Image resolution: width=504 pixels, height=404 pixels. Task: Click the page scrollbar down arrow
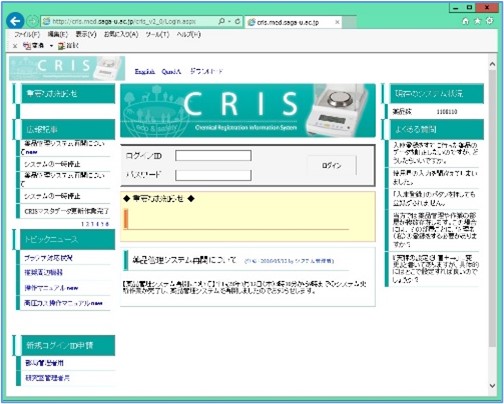tap(492, 385)
